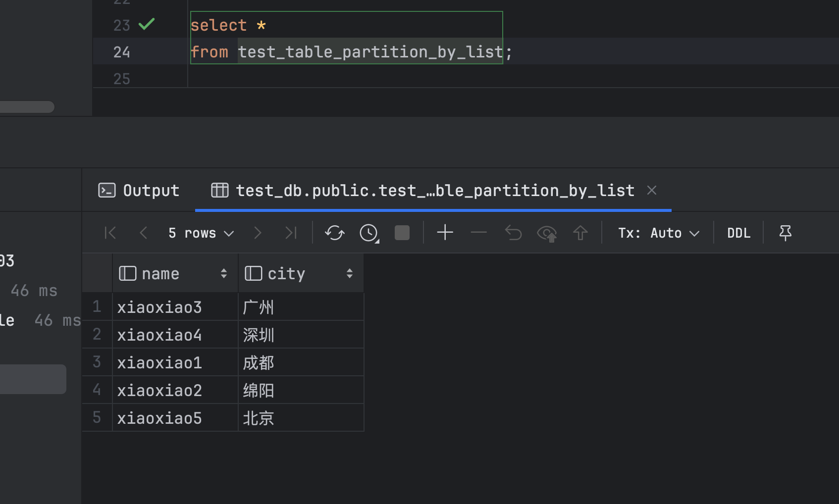Click the name column icon
The image size is (839, 504).
click(128, 273)
